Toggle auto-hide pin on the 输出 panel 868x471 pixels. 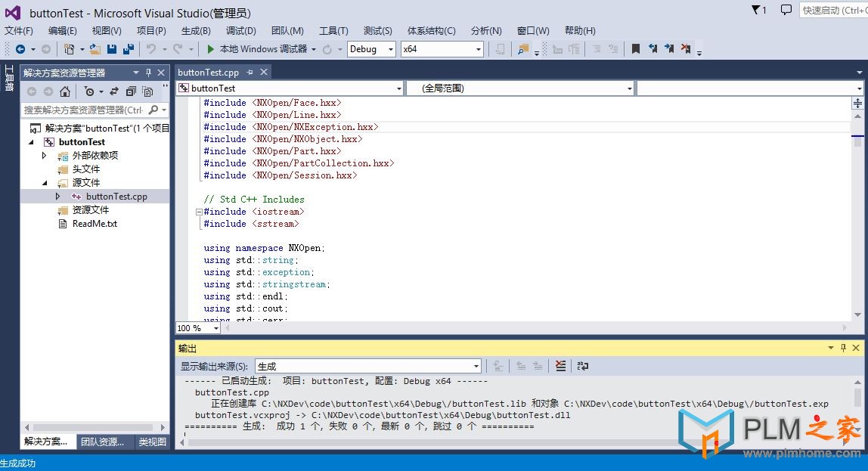click(x=843, y=348)
